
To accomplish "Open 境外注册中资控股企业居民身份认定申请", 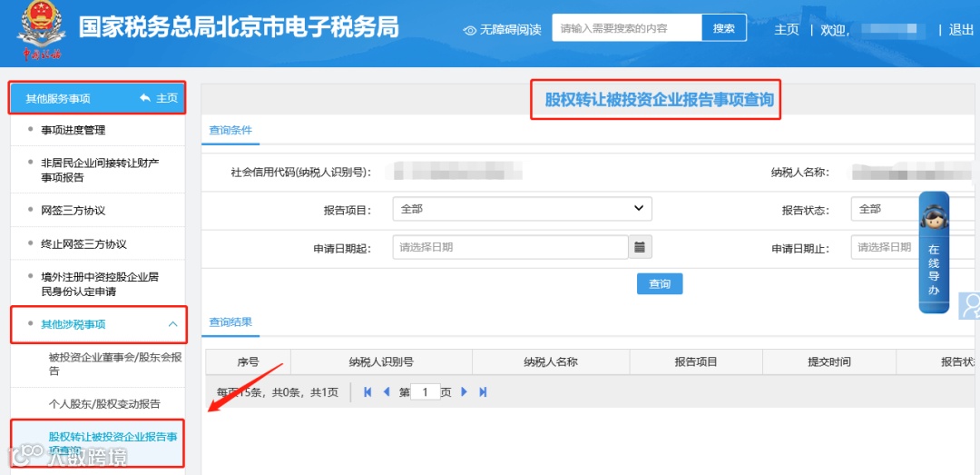I will tap(100, 284).
